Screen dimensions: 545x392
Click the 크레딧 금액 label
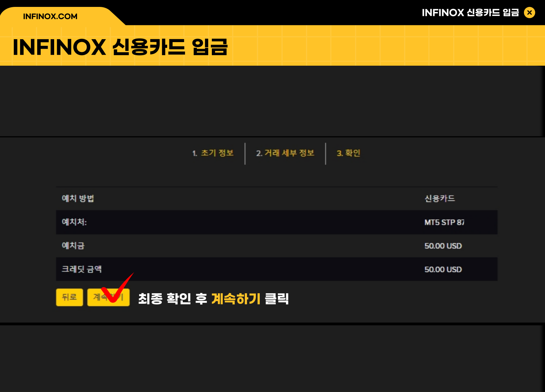pos(82,269)
